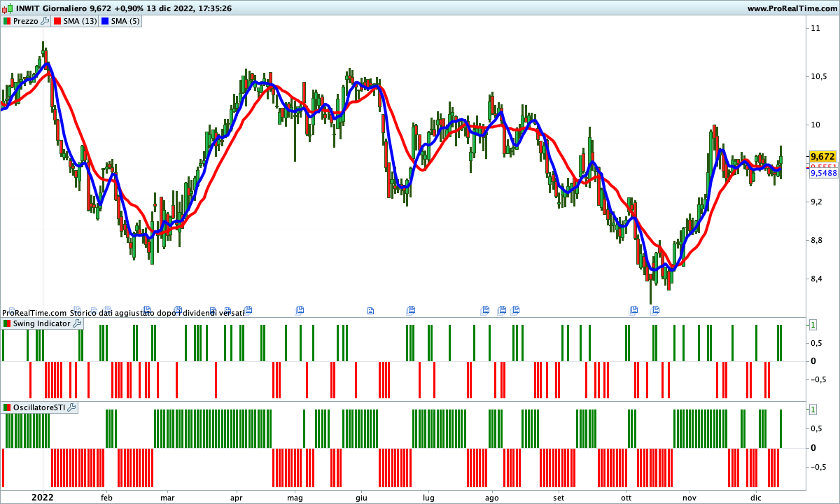Select the SMA (5) legend label
Screen dimensions: 840x504
(125, 21)
